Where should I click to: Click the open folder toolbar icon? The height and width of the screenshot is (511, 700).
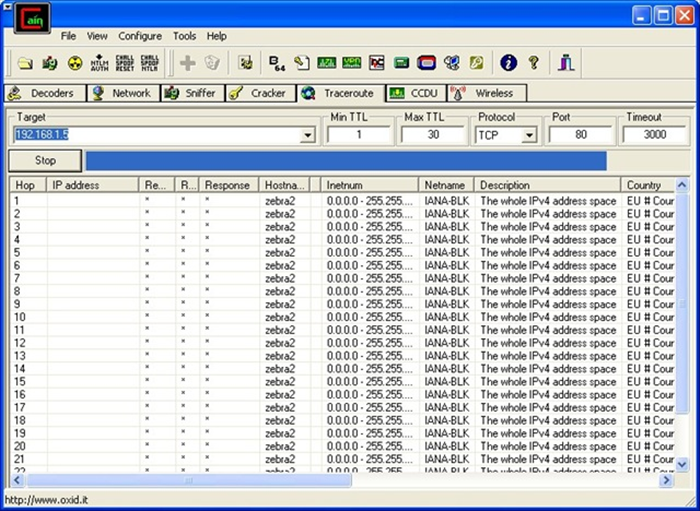pyautogui.click(x=26, y=63)
